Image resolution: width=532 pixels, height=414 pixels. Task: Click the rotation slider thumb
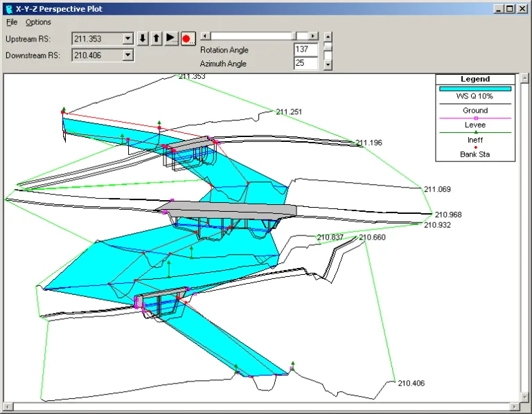(294, 36)
